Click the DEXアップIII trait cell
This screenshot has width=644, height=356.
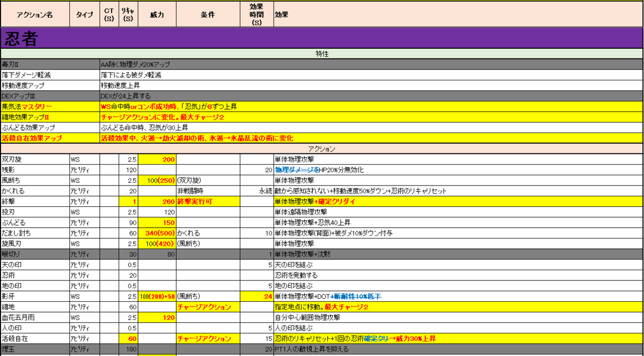50,96
